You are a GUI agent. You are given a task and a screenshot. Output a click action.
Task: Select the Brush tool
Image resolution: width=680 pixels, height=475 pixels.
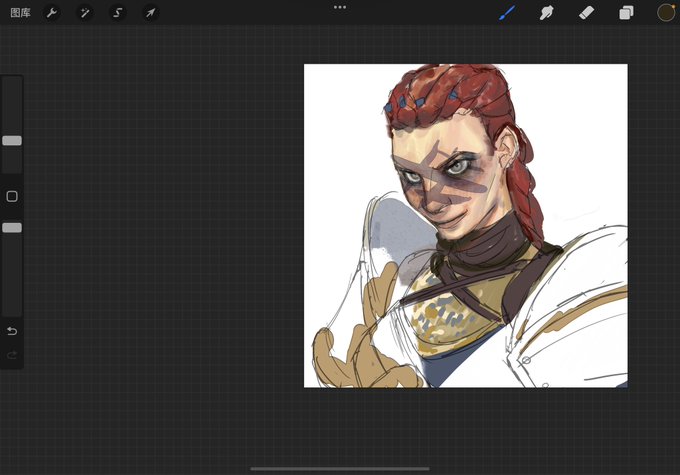(507, 13)
